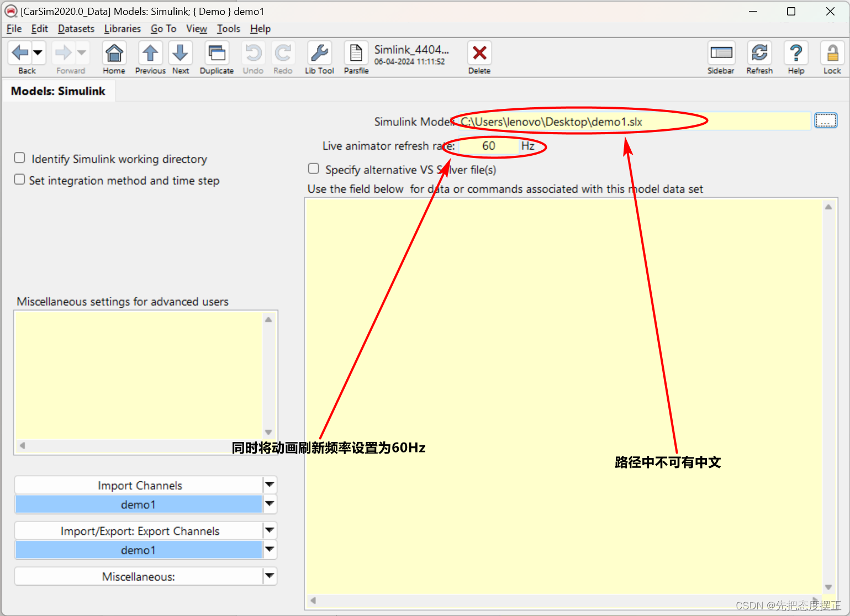Go to the Home screen icon
This screenshot has height=616, width=850.
[114, 53]
